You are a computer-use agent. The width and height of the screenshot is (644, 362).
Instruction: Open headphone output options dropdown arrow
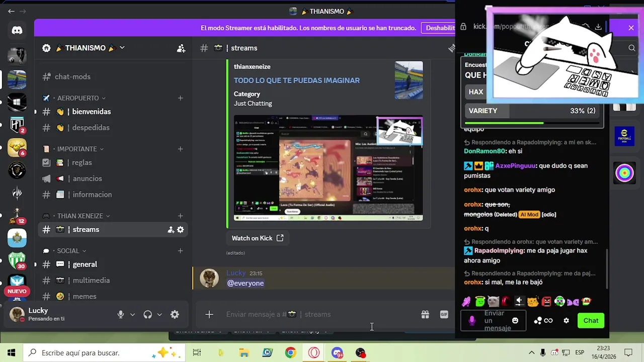[x=159, y=314]
